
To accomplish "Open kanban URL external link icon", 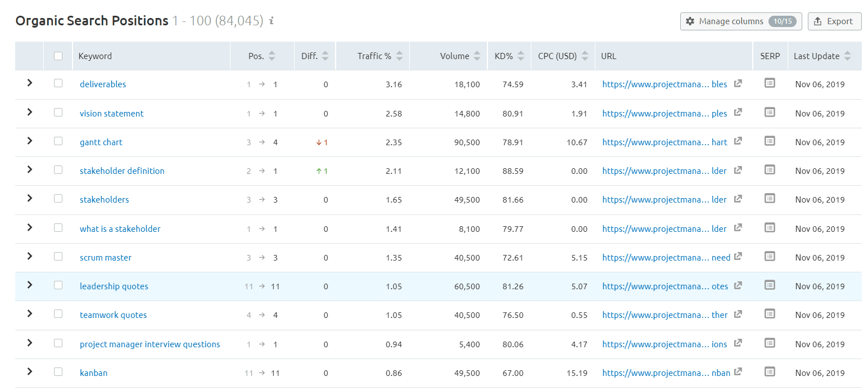I will (x=738, y=372).
